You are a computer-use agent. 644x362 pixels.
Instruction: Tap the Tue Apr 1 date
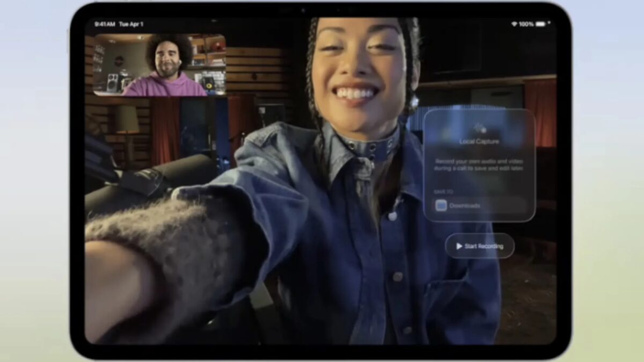131,24
